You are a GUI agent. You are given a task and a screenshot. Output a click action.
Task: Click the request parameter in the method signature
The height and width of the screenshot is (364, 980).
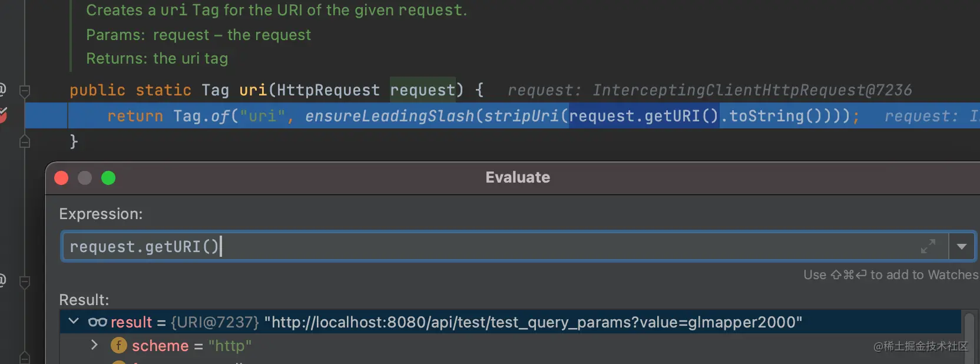pyautogui.click(x=422, y=90)
